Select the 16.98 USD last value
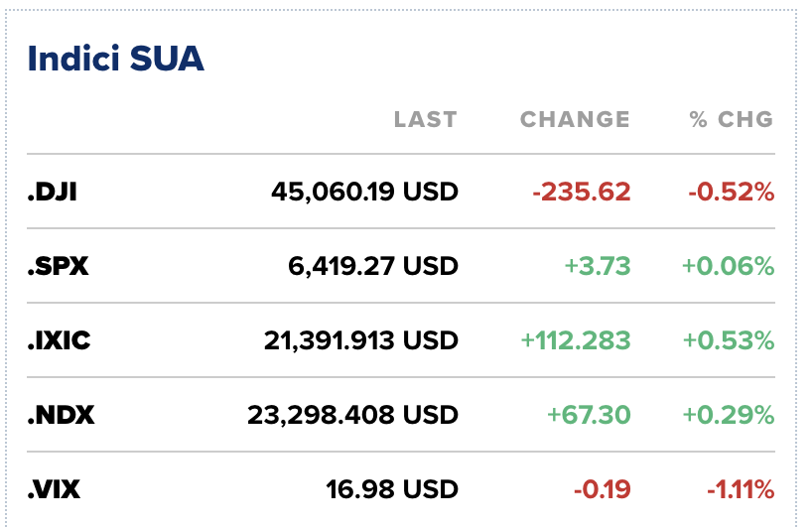The height and width of the screenshot is (528, 812). 392,489
